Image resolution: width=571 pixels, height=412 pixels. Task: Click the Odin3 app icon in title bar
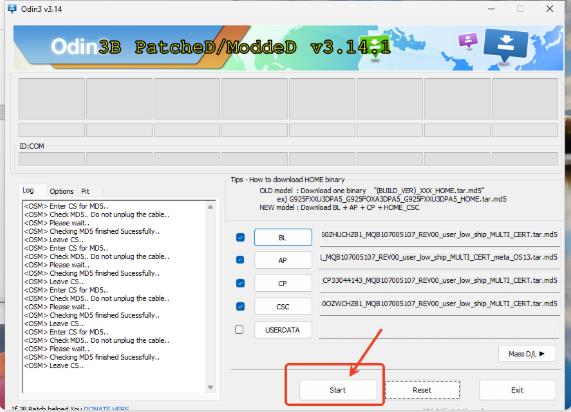tap(12, 9)
